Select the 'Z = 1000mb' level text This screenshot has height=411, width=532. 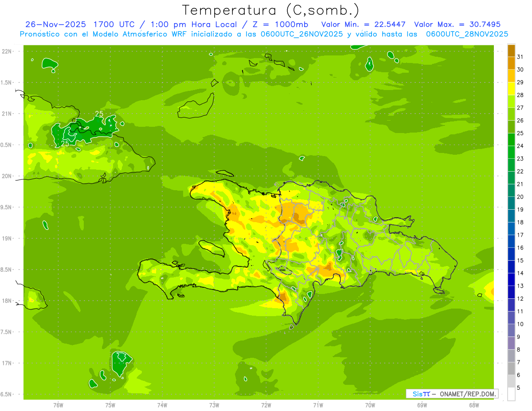(x=280, y=24)
